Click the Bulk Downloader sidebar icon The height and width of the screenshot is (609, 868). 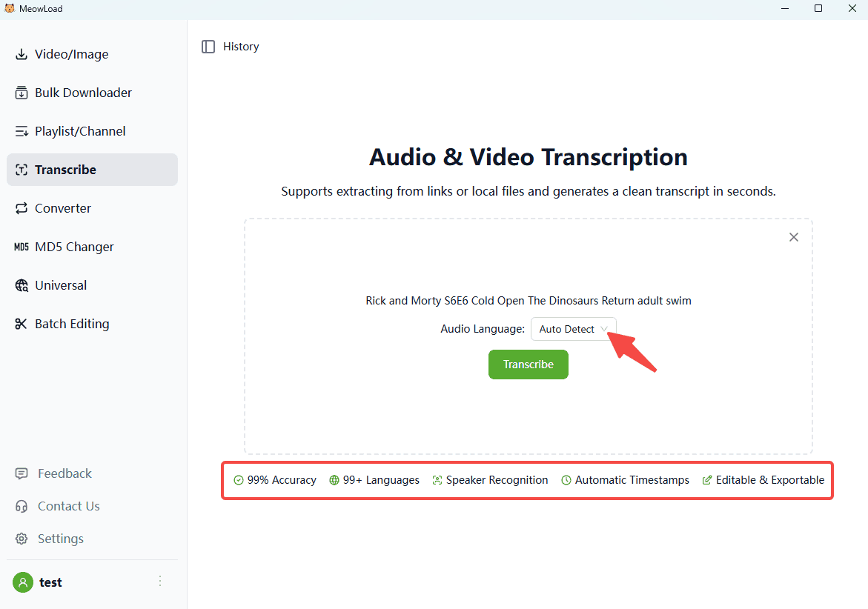[x=21, y=93]
